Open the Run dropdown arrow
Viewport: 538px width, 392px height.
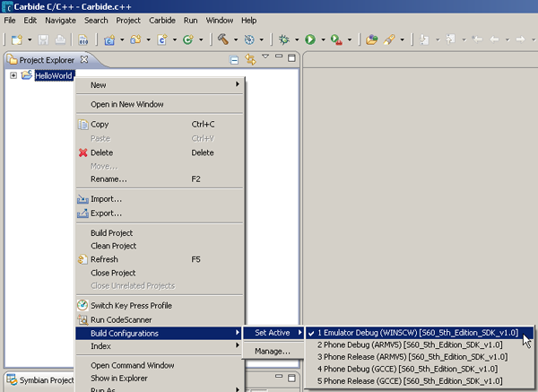click(323, 39)
